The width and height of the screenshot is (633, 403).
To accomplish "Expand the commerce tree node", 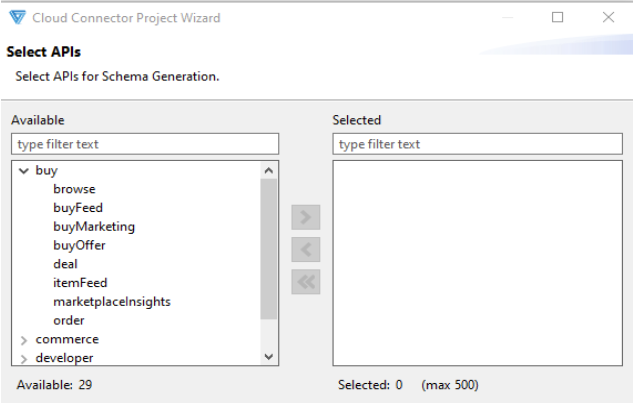I will tap(24, 340).
